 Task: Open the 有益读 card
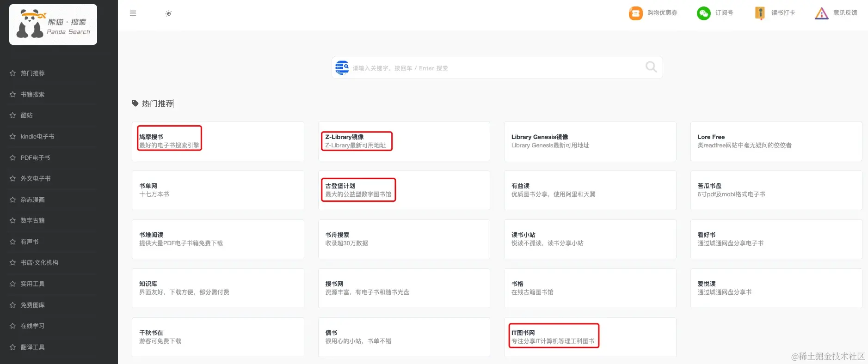pyautogui.click(x=590, y=190)
